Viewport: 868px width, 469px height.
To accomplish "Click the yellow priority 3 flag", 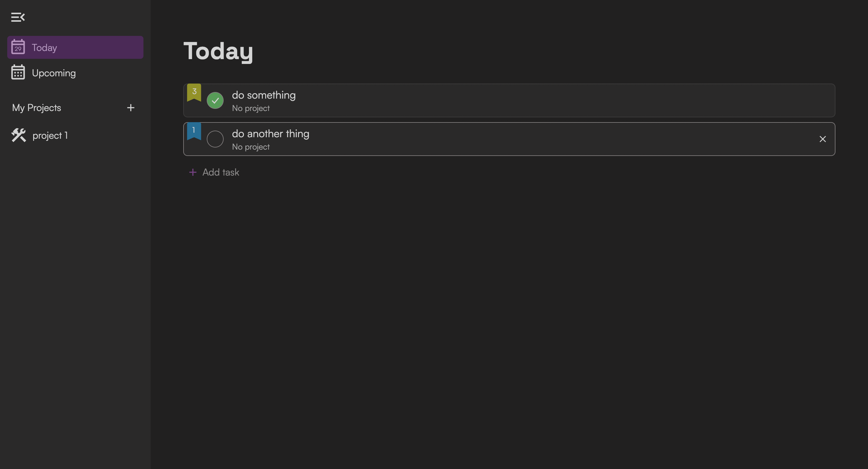I will coord(194,92).
